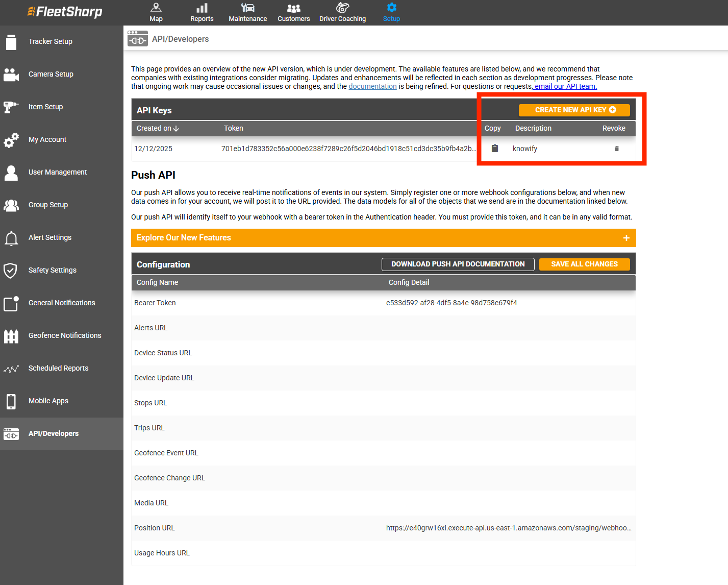Edit the Alerts URL config field
728x585 pixels.
click(508, 328)
